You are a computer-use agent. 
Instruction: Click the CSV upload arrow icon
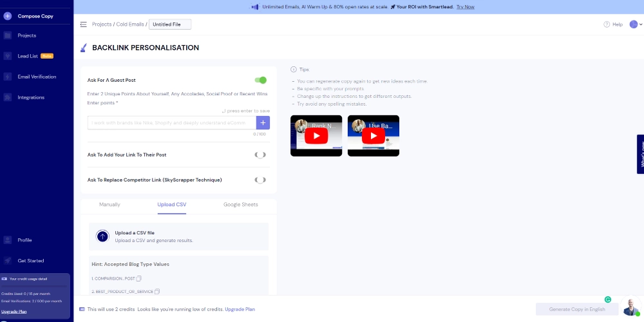pos(102,236)
